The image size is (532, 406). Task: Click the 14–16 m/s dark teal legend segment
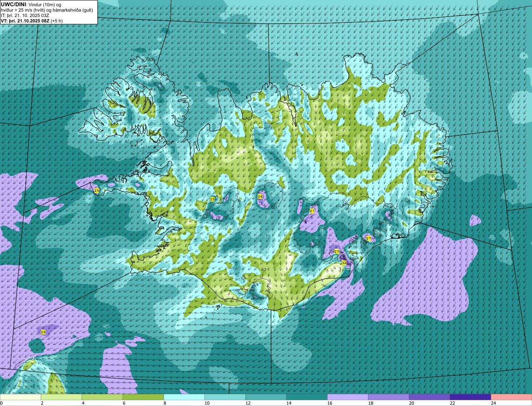tap(307, 397)
